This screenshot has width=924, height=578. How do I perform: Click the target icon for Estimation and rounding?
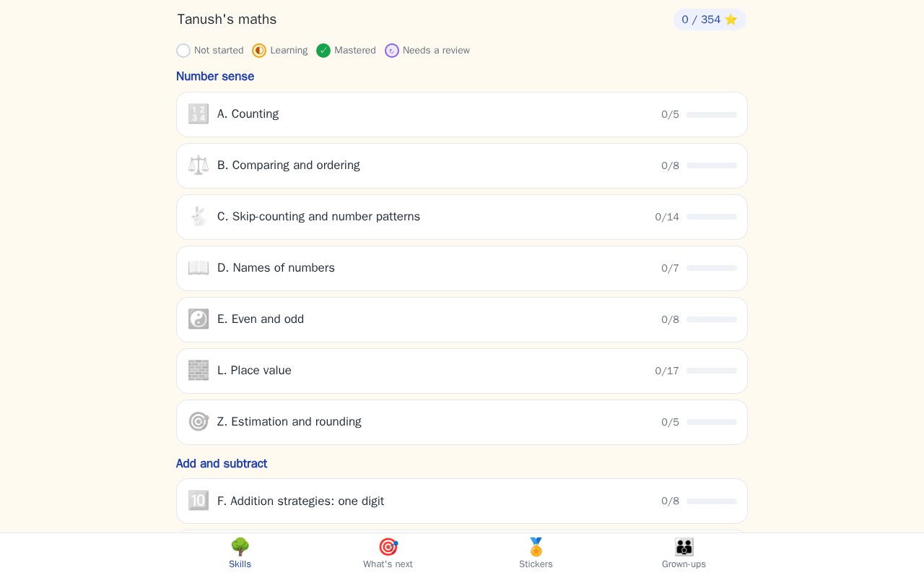click(x=199, y=422)
